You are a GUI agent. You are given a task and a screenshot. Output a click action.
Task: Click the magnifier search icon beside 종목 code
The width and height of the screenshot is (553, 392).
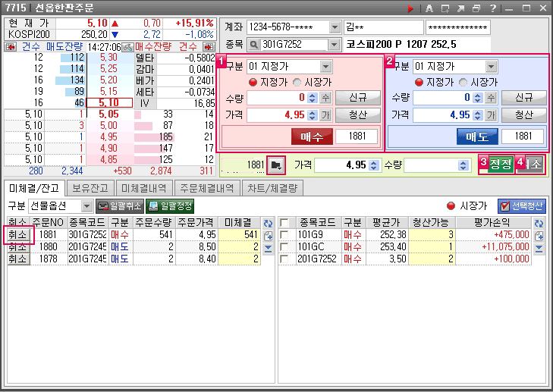coord(253,45)
